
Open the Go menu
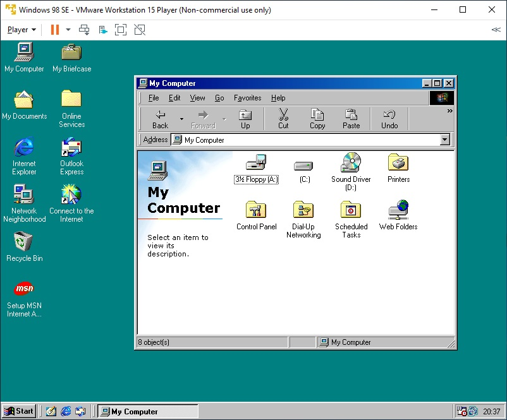219,98
